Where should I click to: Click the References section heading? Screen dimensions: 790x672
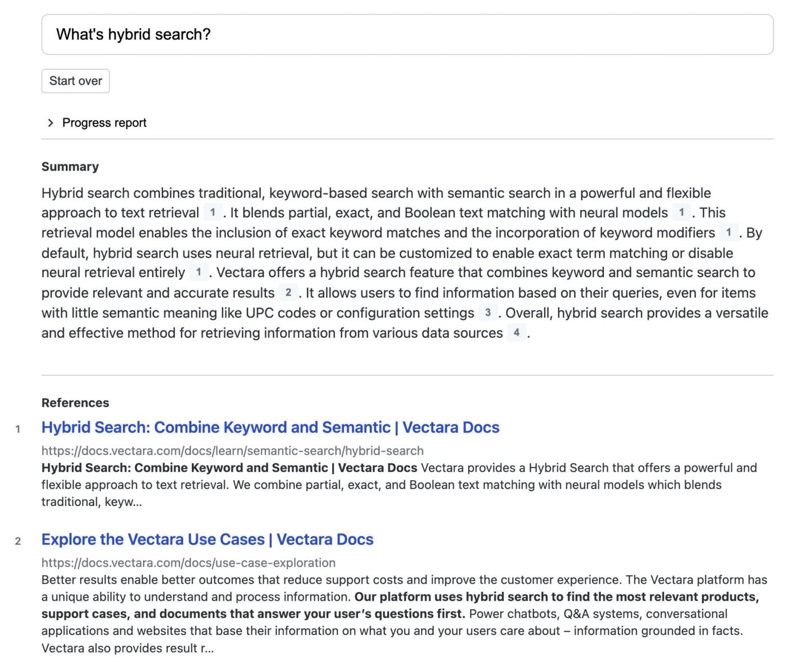pos(75,403)
